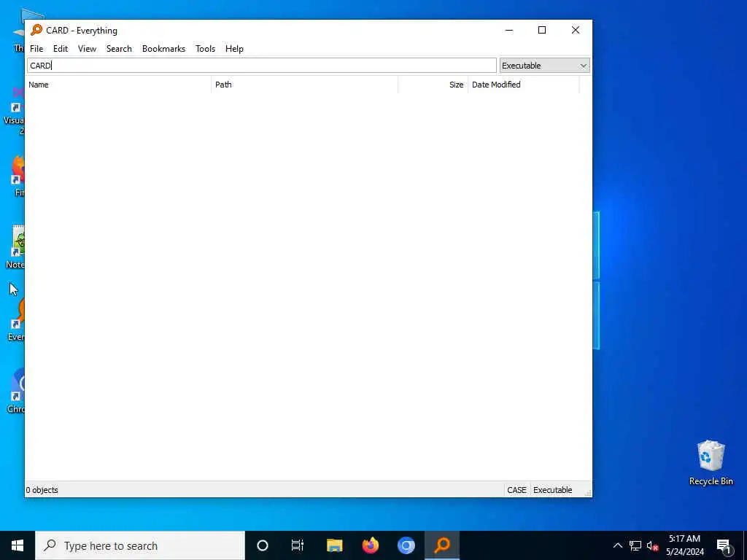
Task: Open File Explorer from the taskbar
Action: 334,545
